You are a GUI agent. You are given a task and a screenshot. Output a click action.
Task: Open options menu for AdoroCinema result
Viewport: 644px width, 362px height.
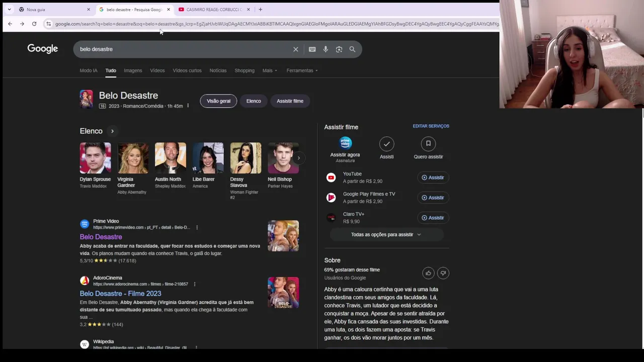(195, 284)
